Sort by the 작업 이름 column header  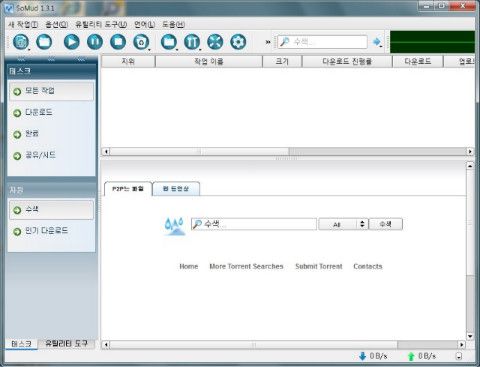point(209,61)
